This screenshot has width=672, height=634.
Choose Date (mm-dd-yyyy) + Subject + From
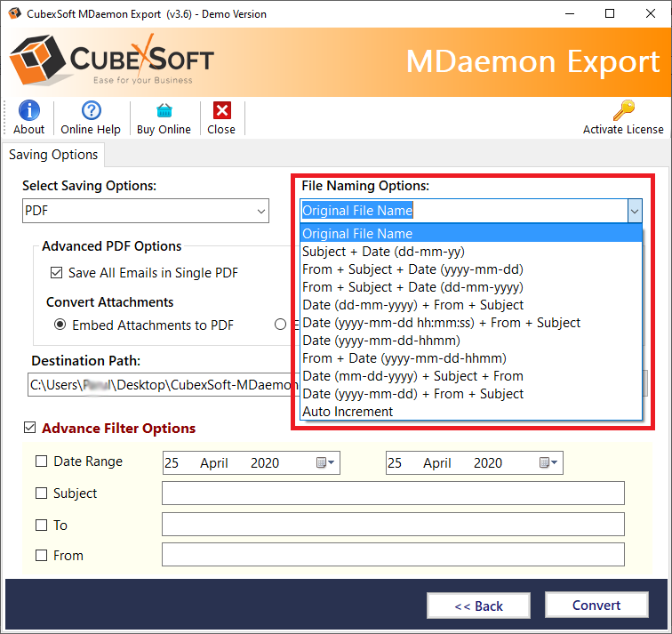[471, 376]
